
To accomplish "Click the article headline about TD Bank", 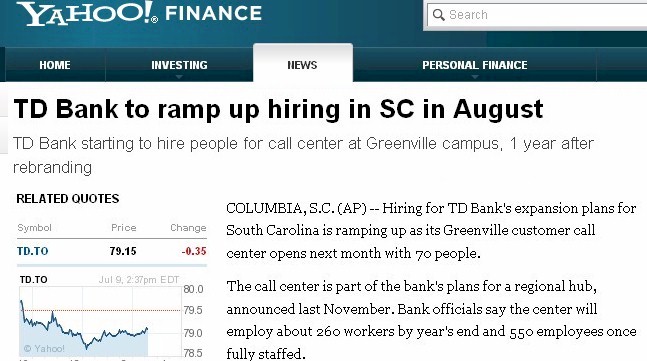I will click(x=278, y=110).
